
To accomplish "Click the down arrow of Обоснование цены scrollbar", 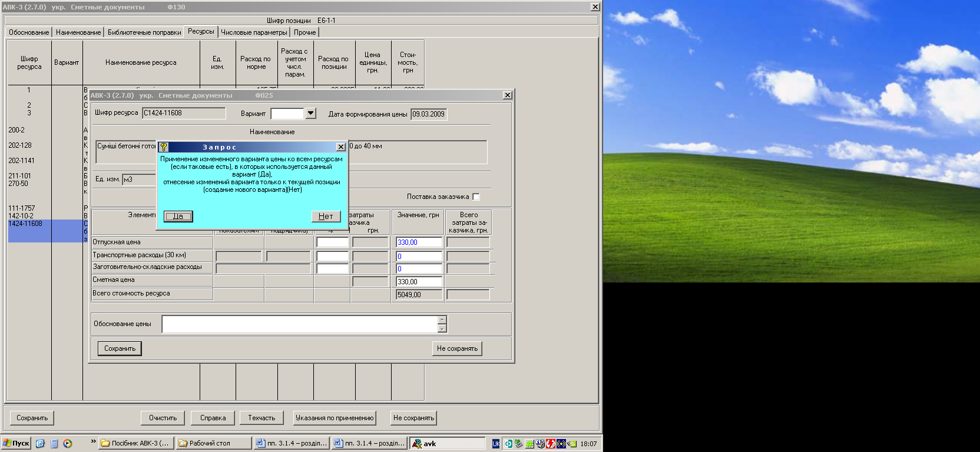I will pos(442,329).
